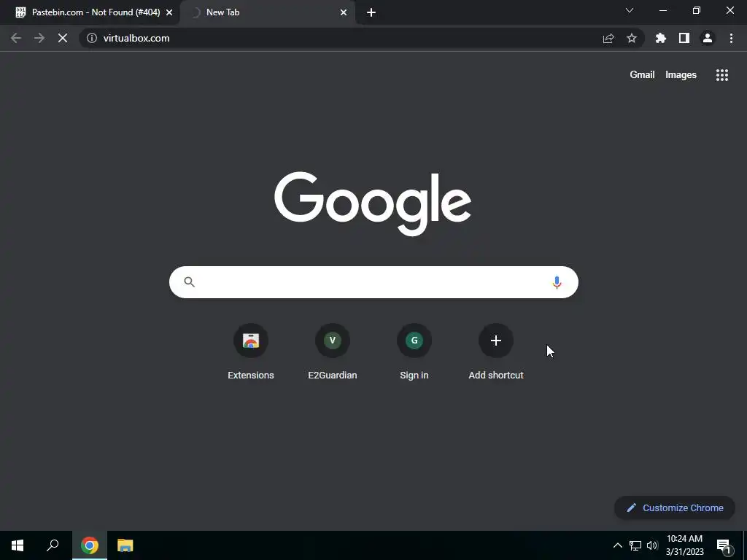Close the New Tab tab
This screenshot has height=560, width=747.
coord(344,12)
